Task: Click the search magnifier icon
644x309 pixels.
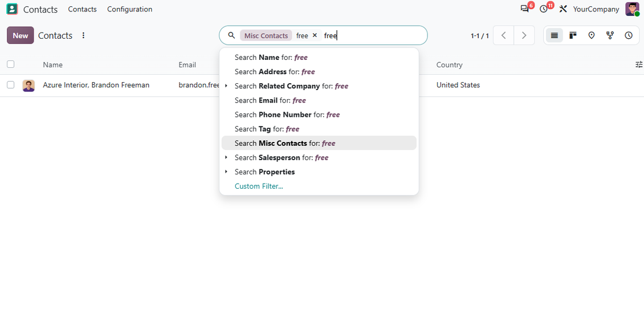Action: (231, 35)
